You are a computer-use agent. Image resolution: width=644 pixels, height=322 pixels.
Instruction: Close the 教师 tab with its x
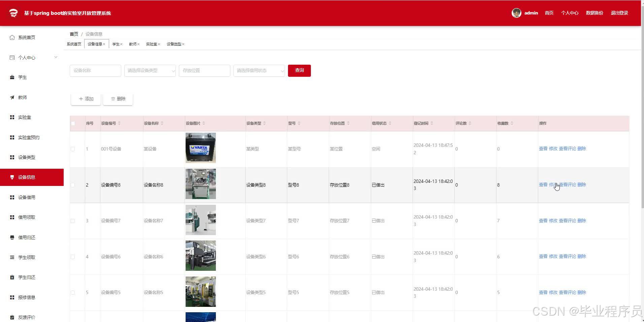138,44
